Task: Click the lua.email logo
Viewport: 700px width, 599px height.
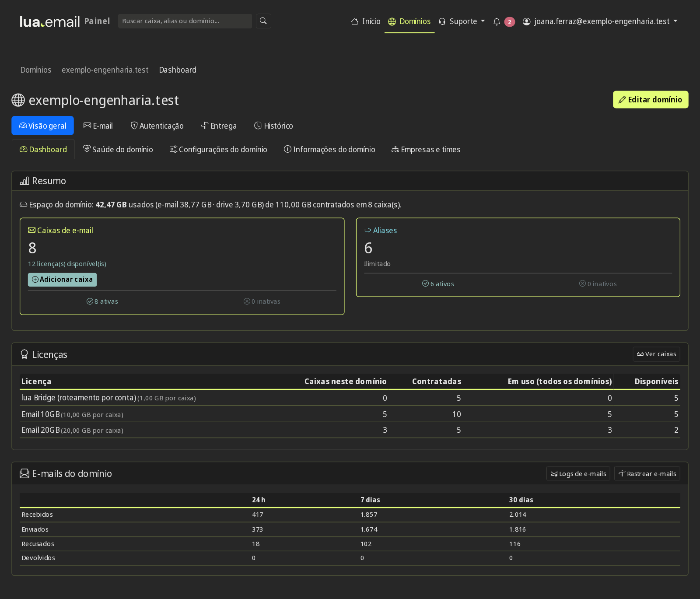Action: click(50, 21)
